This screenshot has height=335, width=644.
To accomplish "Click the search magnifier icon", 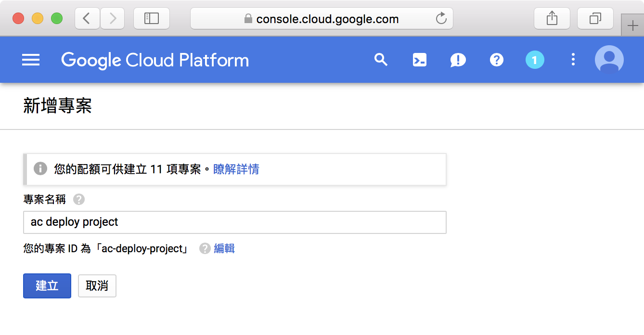I will pyautogui.click(x=381, y=60).
